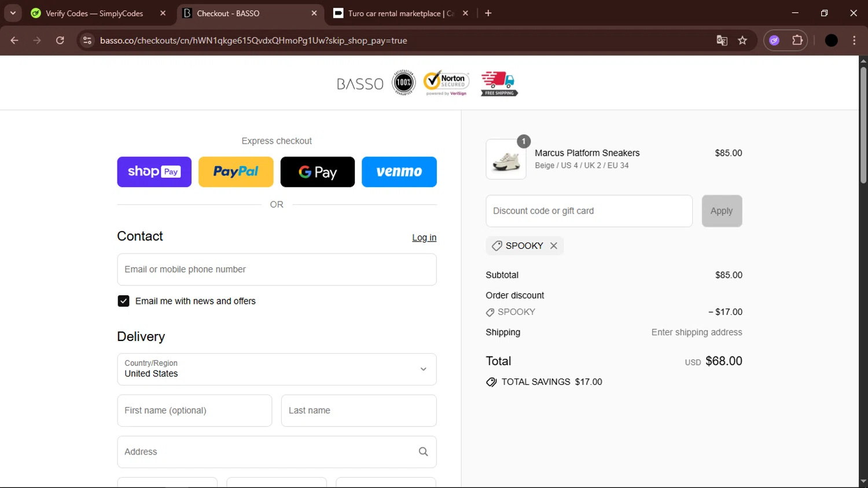This screenshot has height=488, width=868.
Task: Open the browser profile avatar
Action: [832, 41]
